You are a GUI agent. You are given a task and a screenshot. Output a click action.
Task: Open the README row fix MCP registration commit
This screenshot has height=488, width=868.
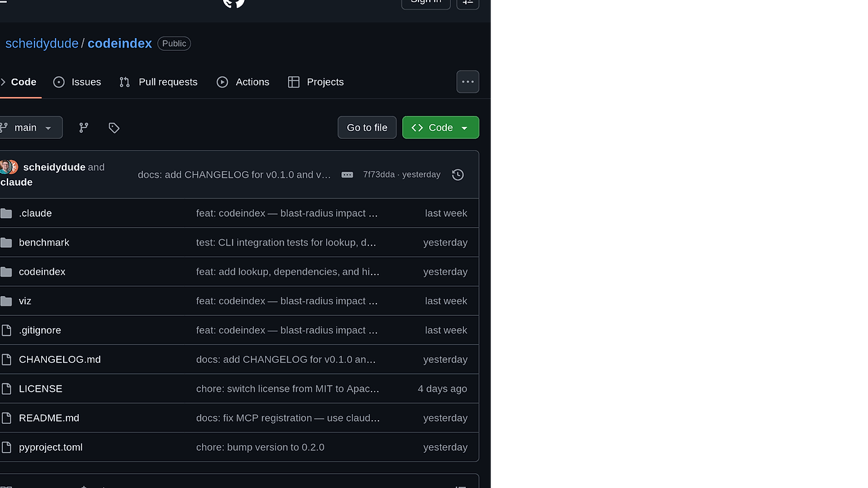pyautogui.click(x=288, y=418)
